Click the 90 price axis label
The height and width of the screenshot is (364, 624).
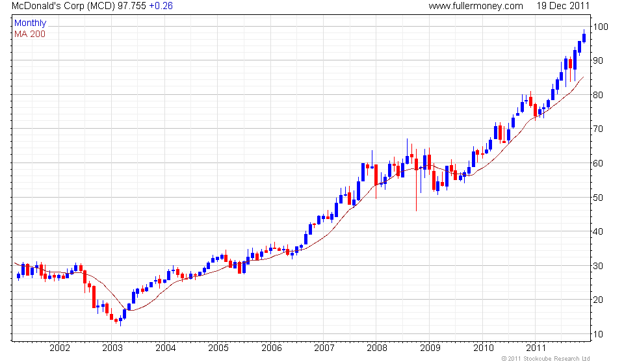click(598, 61)
